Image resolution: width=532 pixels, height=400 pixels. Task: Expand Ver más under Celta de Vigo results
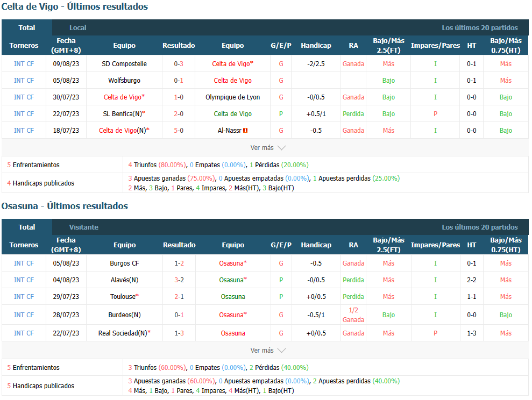(268, 148)
